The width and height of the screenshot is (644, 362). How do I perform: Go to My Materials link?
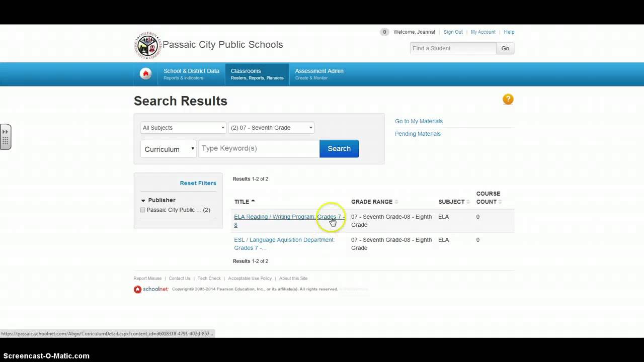(419, 121)
